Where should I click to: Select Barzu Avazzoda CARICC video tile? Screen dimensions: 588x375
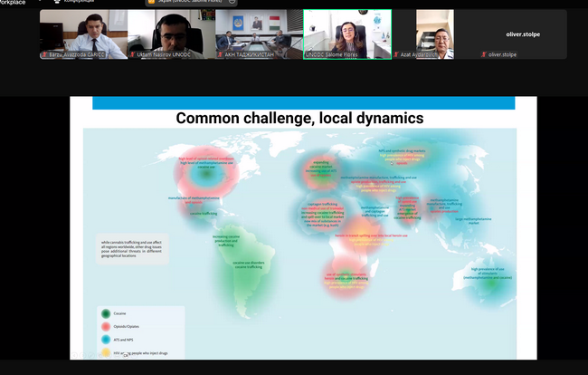(83, 34)
